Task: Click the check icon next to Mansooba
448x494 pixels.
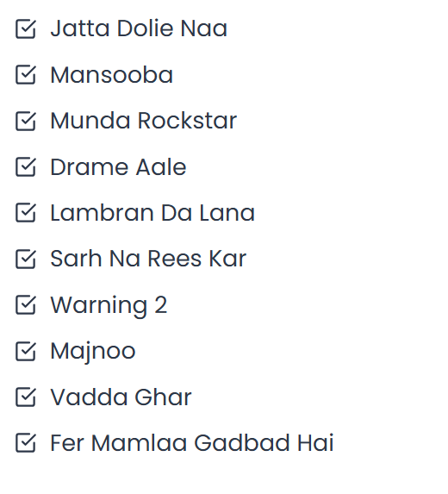Action: pos(26,75)
